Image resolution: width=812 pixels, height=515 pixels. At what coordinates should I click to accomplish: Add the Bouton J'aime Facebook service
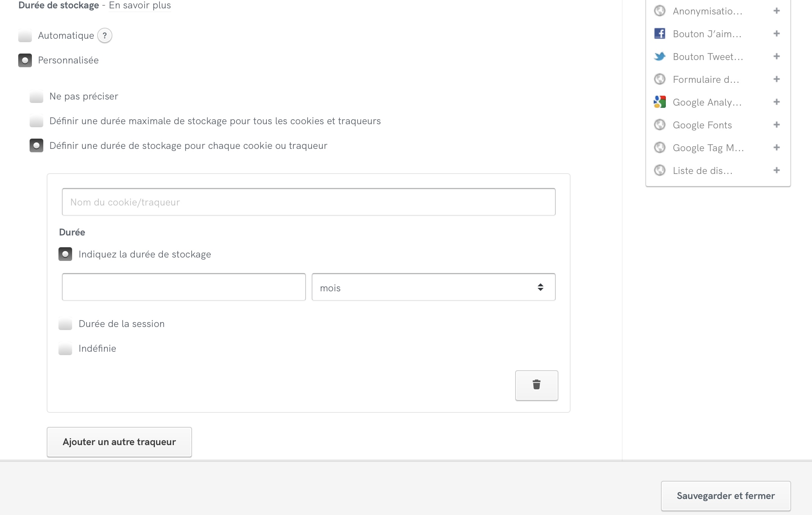pyautogui.click(x=776, y=34)
